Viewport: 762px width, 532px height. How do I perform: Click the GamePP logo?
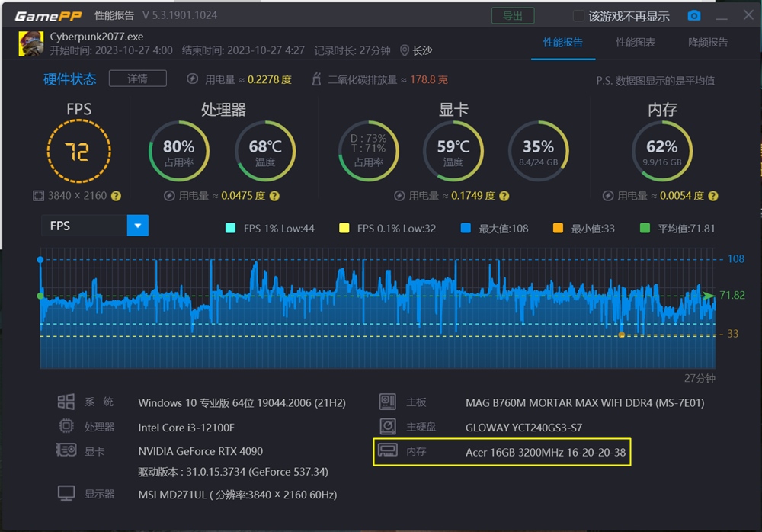point(48,16)
